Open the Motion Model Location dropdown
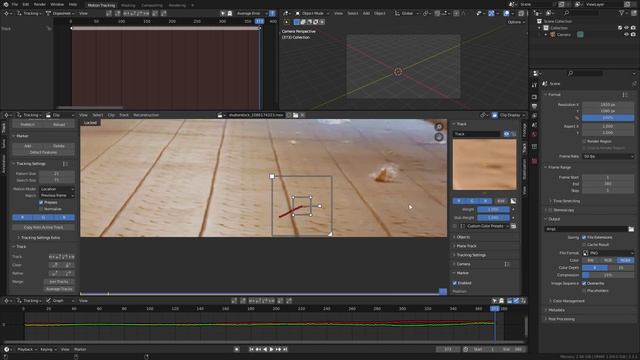The image size is (640, 360). click(57, 189)
